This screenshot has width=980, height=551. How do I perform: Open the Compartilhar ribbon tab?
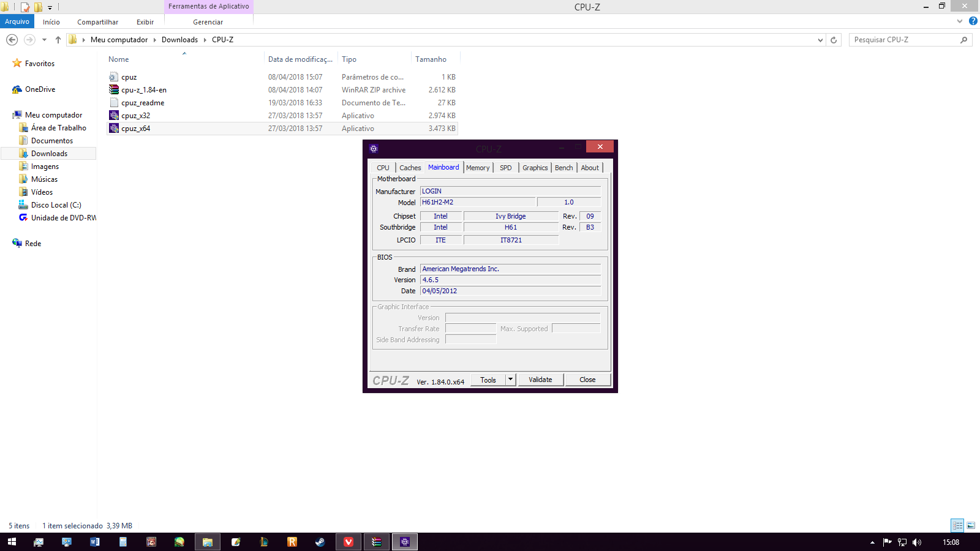(98, 21)
